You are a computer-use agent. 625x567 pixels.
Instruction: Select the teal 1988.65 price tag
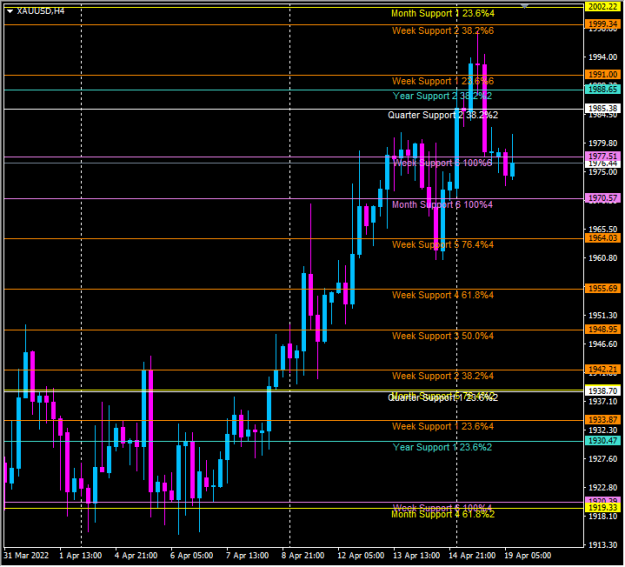[x=603, y=89]
